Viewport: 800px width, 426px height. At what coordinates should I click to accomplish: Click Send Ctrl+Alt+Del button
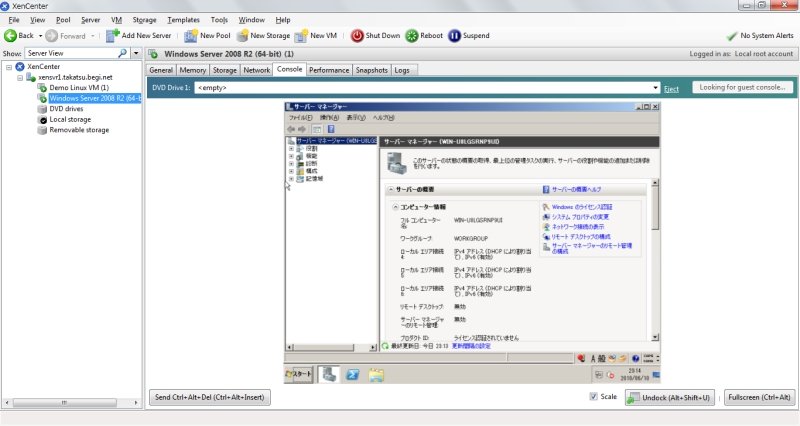coord(210,397)
